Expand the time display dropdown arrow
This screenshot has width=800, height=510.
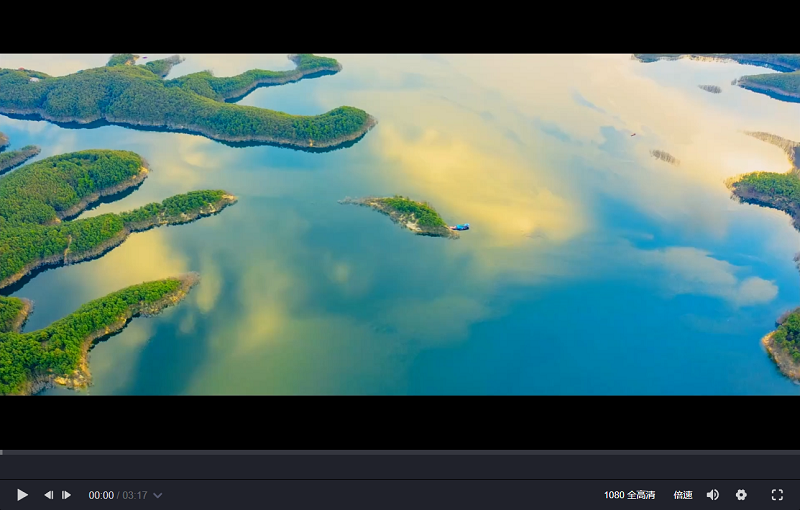(158, 495)
